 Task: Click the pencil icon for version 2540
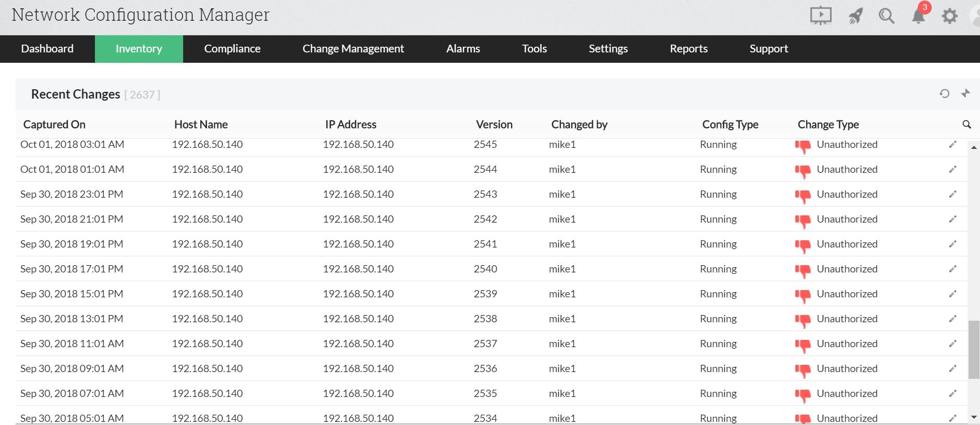tap(953, 269)
